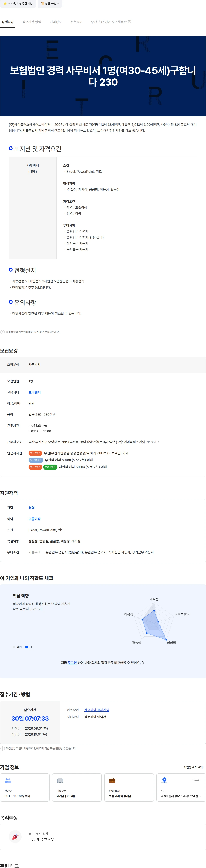Click the 계획성 axis label on chart
This screenshot has width=206, height=868.
click(x=154, y=599)
